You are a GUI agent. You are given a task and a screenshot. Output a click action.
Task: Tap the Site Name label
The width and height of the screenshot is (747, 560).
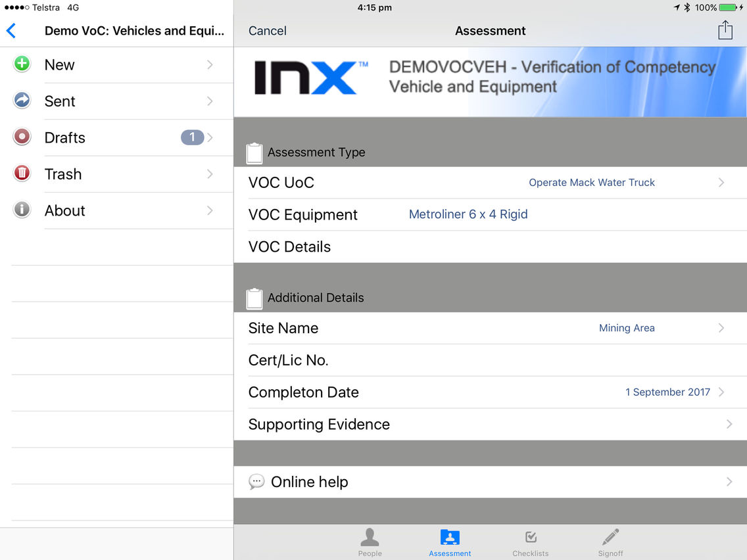click(283, 328)
